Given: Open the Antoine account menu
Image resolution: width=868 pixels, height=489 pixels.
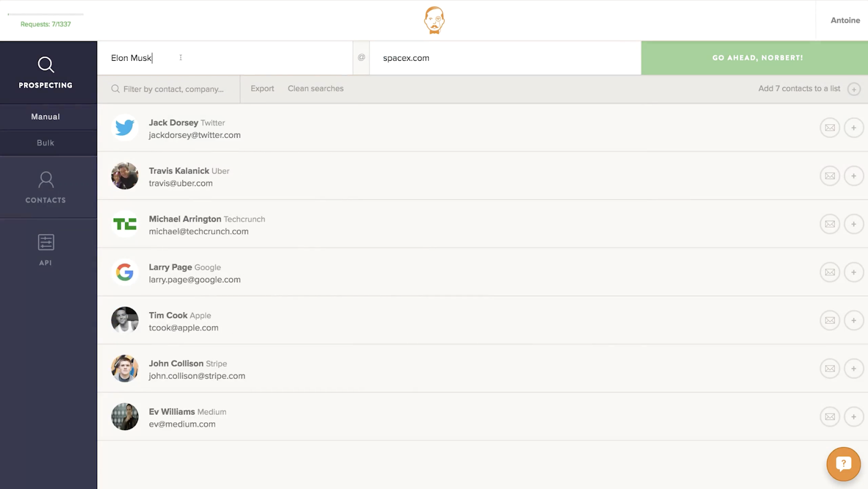Looking at the screenshot, I should [x=845, y=20].
